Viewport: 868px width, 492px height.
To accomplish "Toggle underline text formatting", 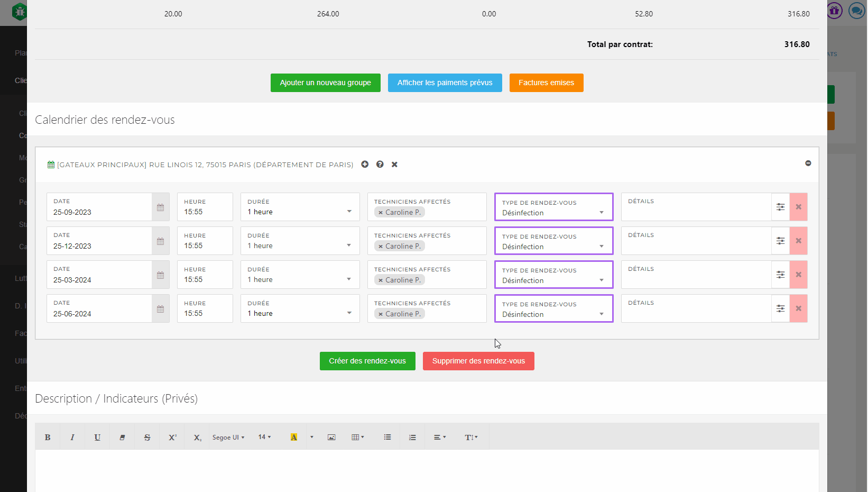I will (97, 438).
